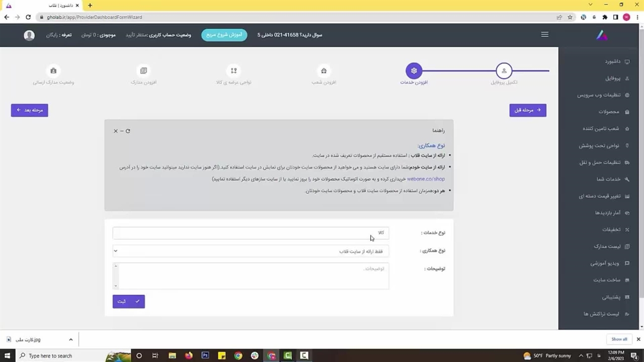Open 'محصولات' in the sidebar menu

[608, 112]
